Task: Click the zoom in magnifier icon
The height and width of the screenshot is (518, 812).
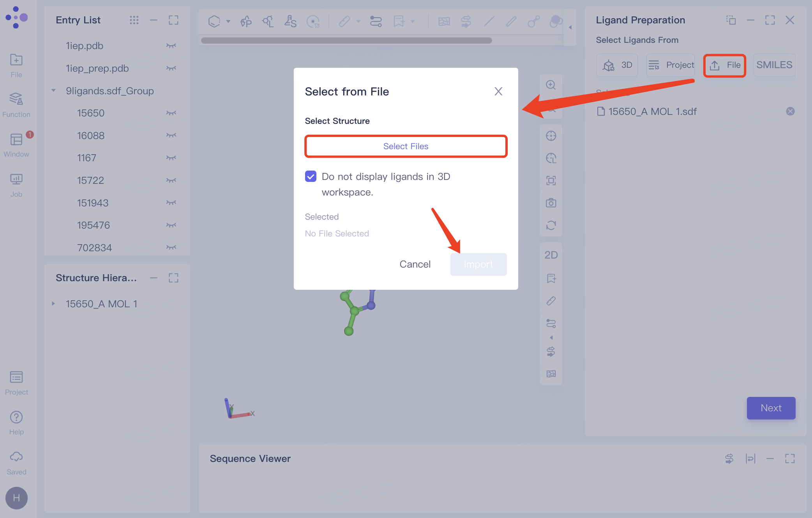Action: (x=551, y=85)
